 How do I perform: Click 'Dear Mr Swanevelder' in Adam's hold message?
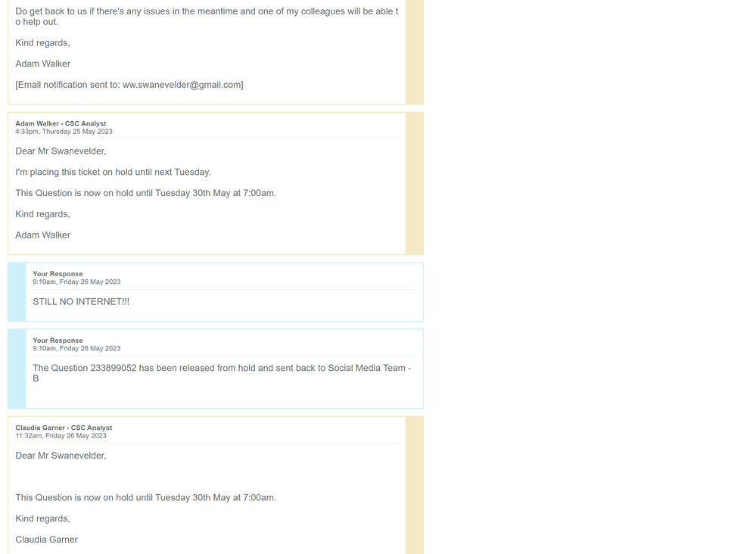coord(61,151)
